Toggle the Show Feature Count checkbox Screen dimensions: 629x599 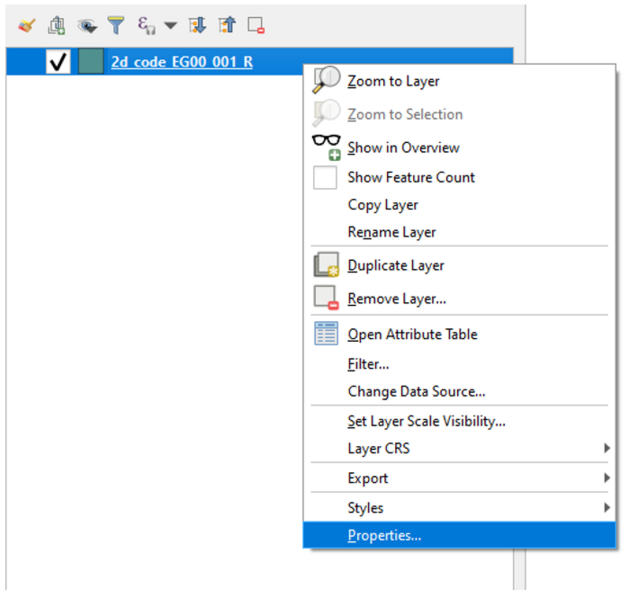pos(325,178)
